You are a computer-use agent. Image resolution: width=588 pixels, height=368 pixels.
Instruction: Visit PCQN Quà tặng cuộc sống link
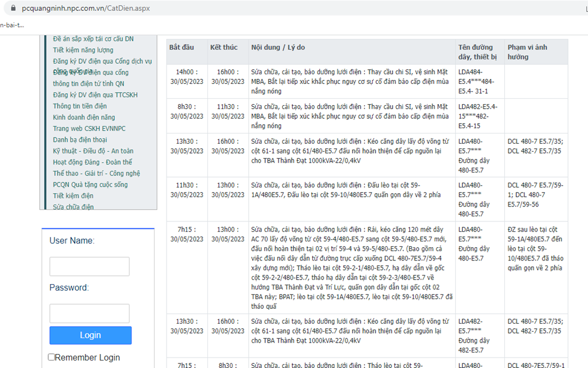90,185
